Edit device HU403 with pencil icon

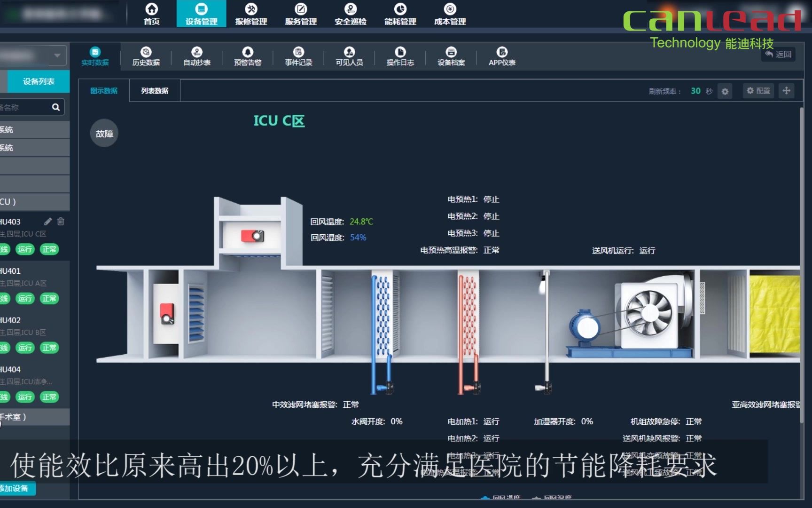(x=48, y=221)
